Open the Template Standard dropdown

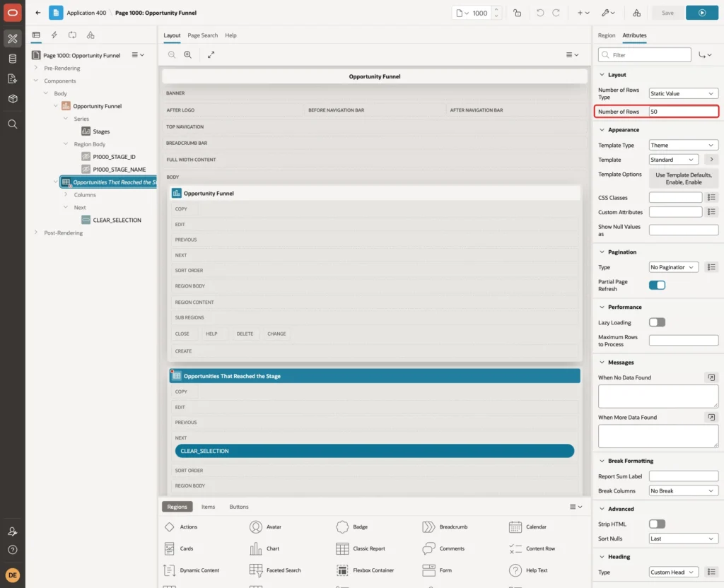click(673, 160)
